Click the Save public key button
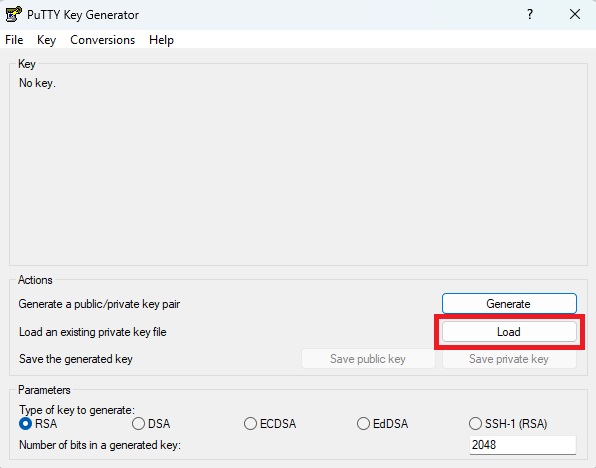 point(368,359)
